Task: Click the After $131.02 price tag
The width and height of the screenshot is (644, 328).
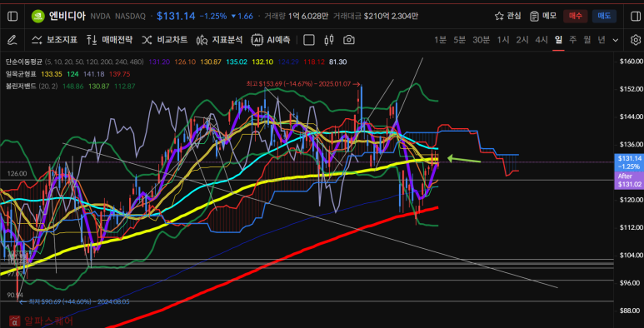Action: 628,179
